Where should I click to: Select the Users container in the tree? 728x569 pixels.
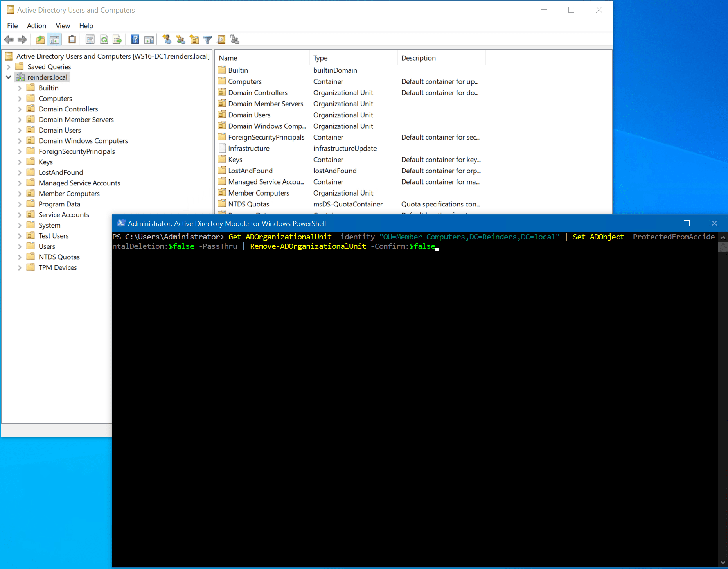point(47,246)
